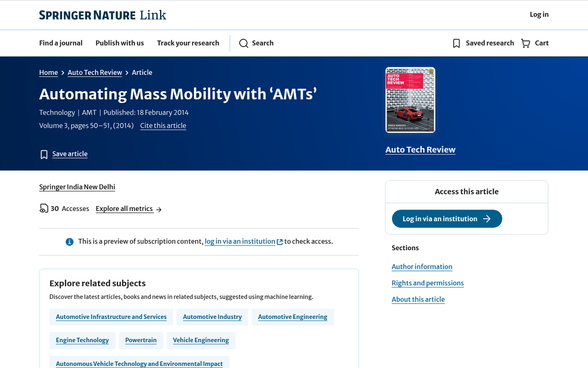Open Track your research
Viewport: 588px width, 368px height.
click(188, 43)
